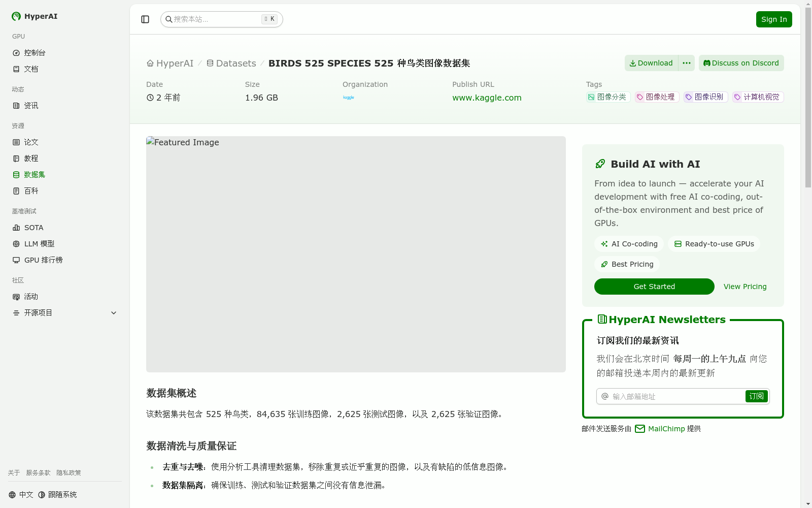Click the 关于 footer link
Image resolution: width=812 pixels, height=508 pixels.
click(14, 473)
